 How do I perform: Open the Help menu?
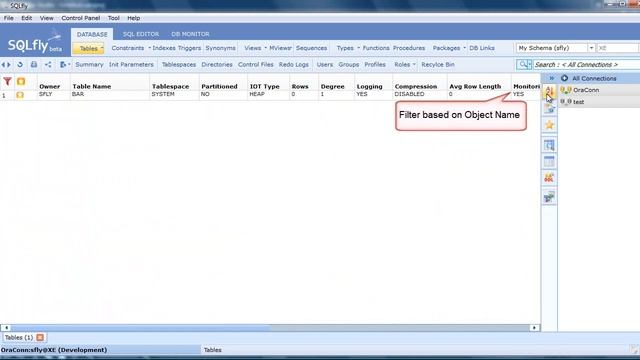(133, 18)
